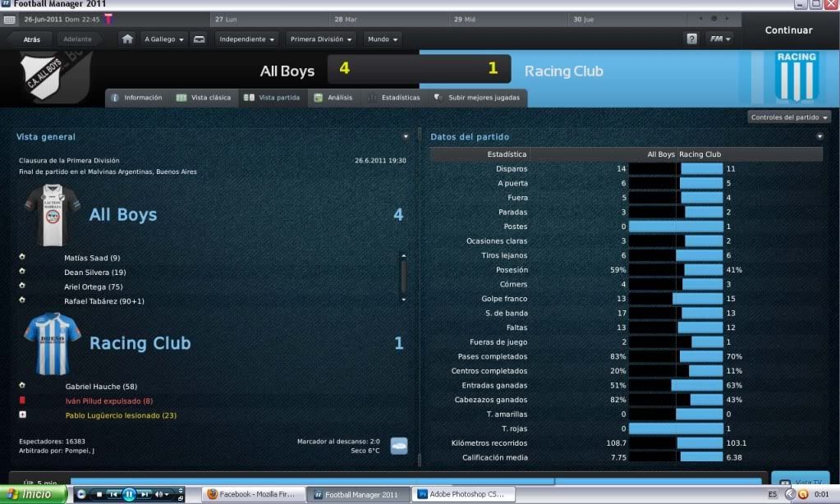Click the ES language indicator
Image resolution: width=840 pixels, height=504 pixels.
[x=772, y=494]
